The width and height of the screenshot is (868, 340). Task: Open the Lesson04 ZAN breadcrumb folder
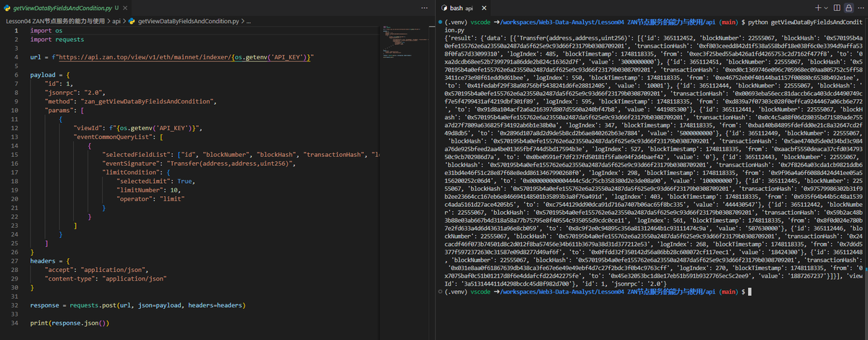tap(56, 22)
